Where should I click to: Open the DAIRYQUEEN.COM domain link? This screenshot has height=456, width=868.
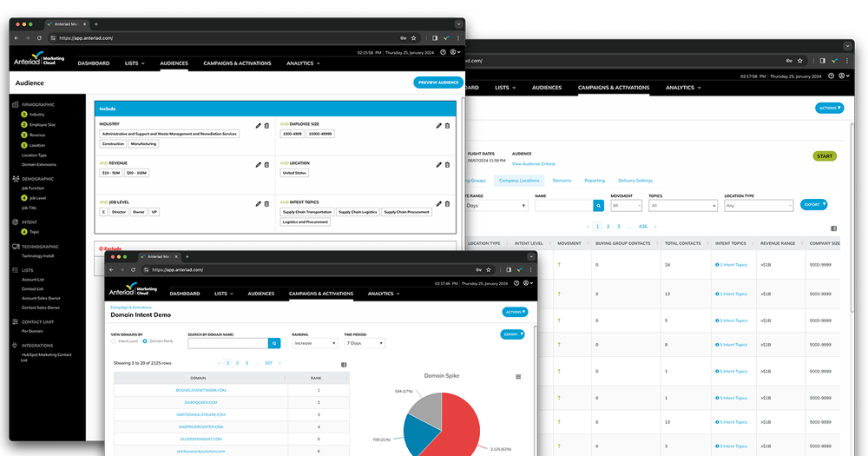pos(201,403)
